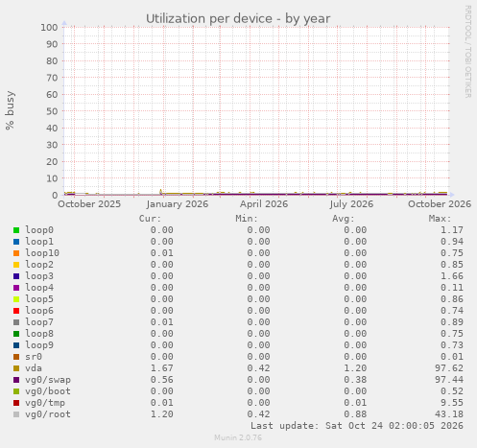Click the 'Munin 2.0.76' footer text
This screenshot has height=448, width=477.
(x=238, y=437)
